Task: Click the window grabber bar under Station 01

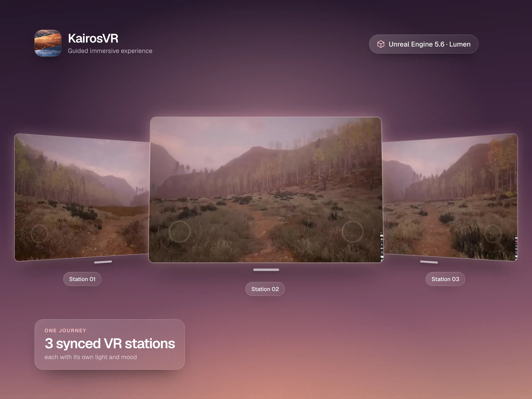Action: pyautogui.click(x=103, y=262)
